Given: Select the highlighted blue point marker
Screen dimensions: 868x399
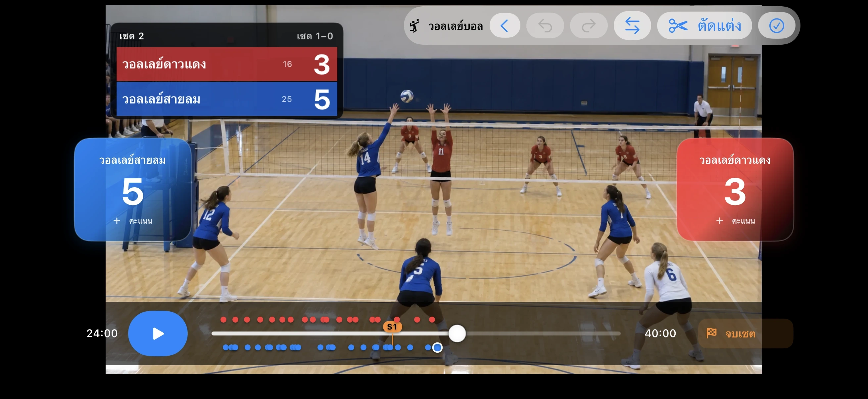Looking at the screenshot, I should pos(437,347).
